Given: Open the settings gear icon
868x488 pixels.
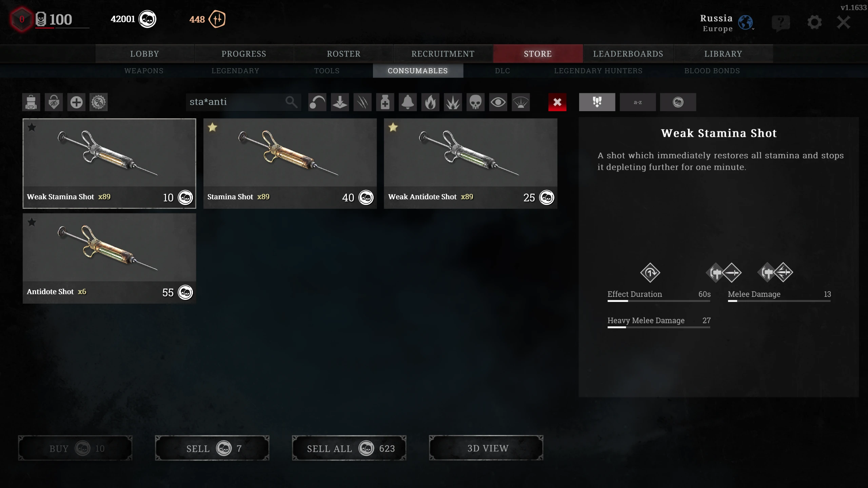Looking at the screenshot, I should pyautogui.click(x=814, y=22).
